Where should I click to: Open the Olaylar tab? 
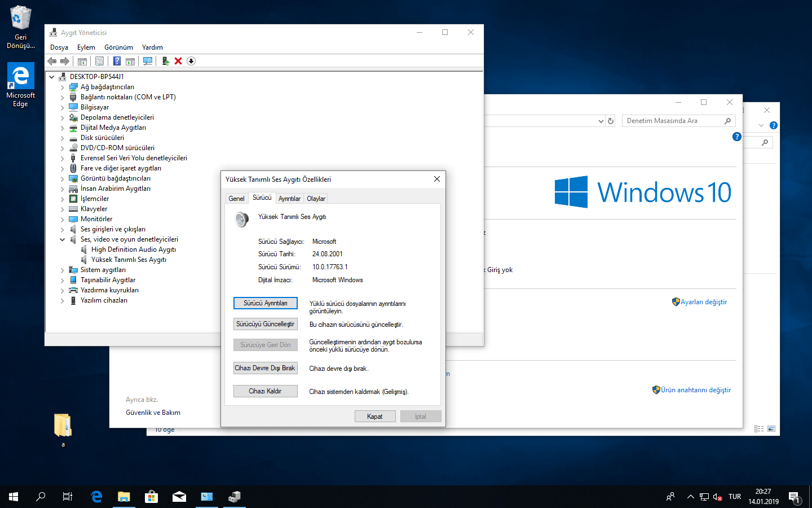(316, 199)
